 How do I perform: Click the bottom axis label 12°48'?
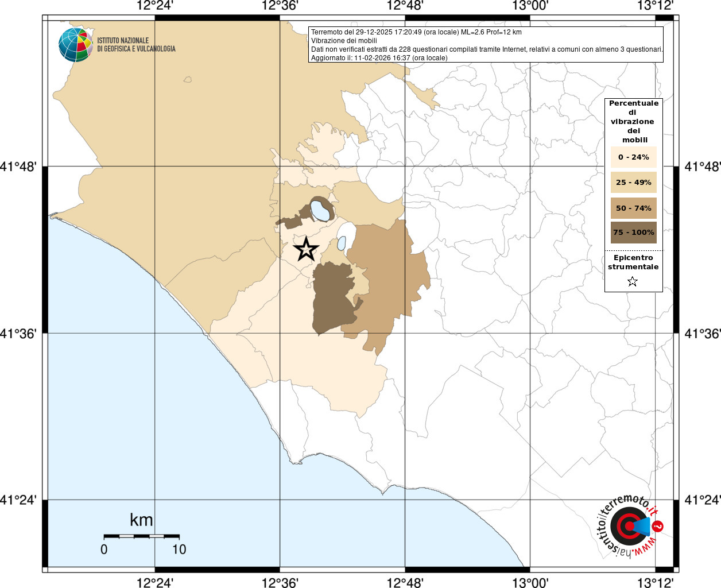pos(405,583)
